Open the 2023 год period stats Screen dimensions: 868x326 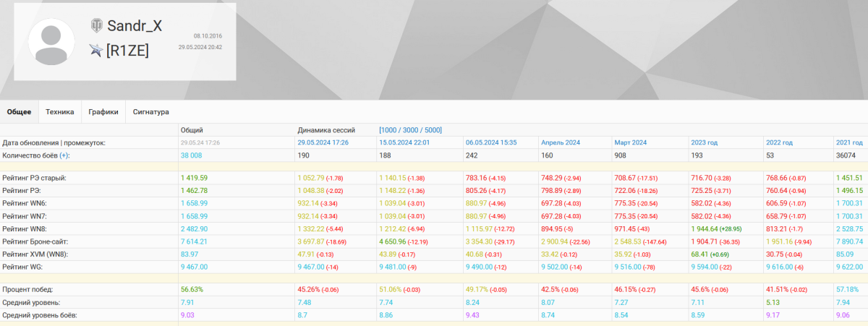coord(704,143)
